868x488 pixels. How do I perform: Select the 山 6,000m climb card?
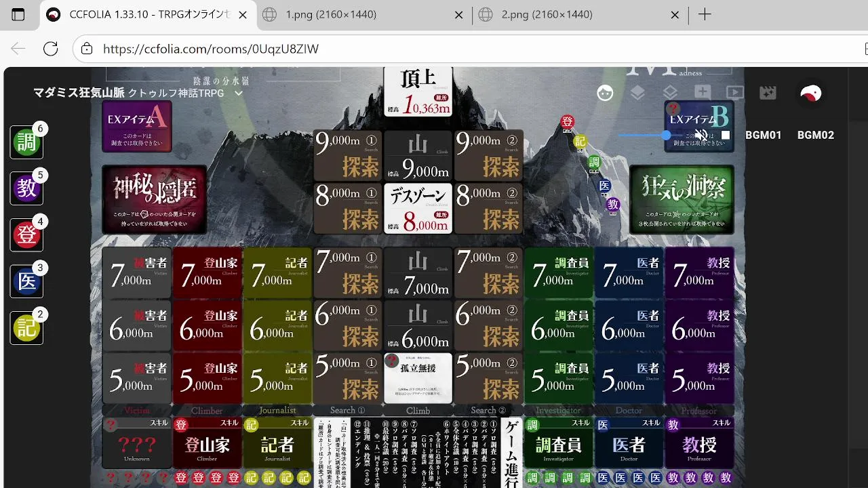tap(418, 325)
